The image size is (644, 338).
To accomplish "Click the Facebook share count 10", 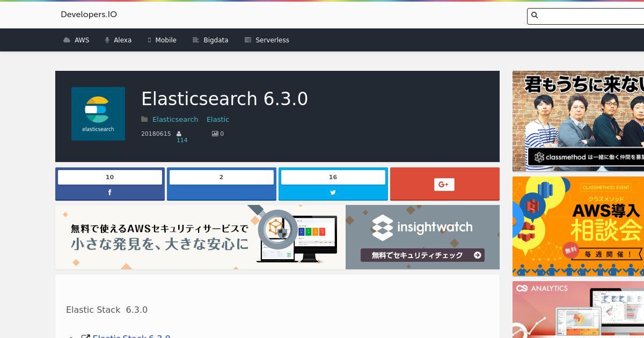I will point(110,177).
